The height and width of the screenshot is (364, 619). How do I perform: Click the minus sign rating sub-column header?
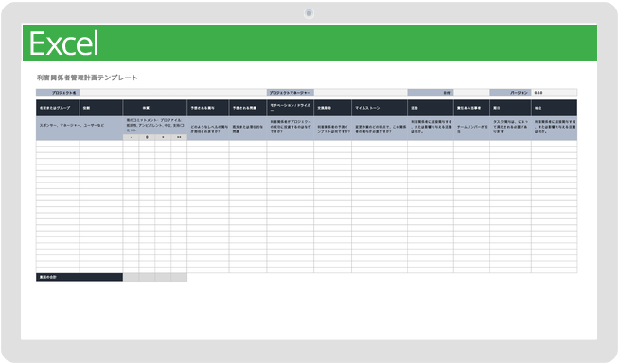[131, 137]
